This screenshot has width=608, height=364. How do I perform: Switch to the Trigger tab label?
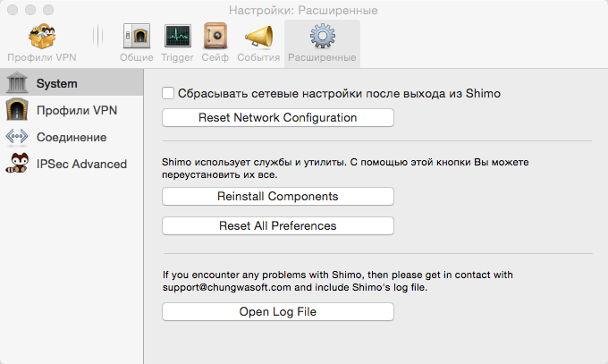click(x=177, y=57)
